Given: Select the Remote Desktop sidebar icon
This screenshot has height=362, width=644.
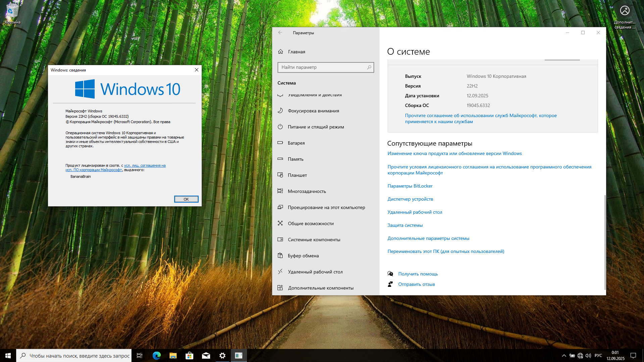Looking at the screenshot, I should coord(280,272).
